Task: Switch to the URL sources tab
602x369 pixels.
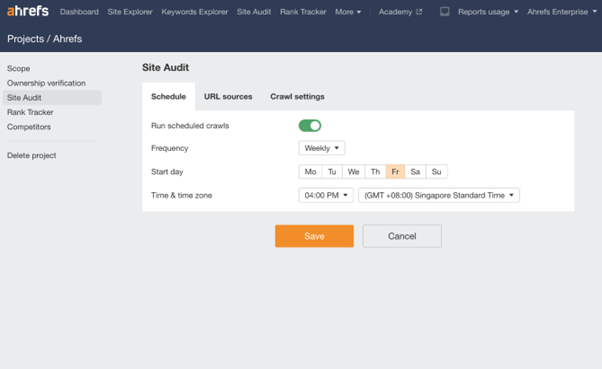Action: 228,96
